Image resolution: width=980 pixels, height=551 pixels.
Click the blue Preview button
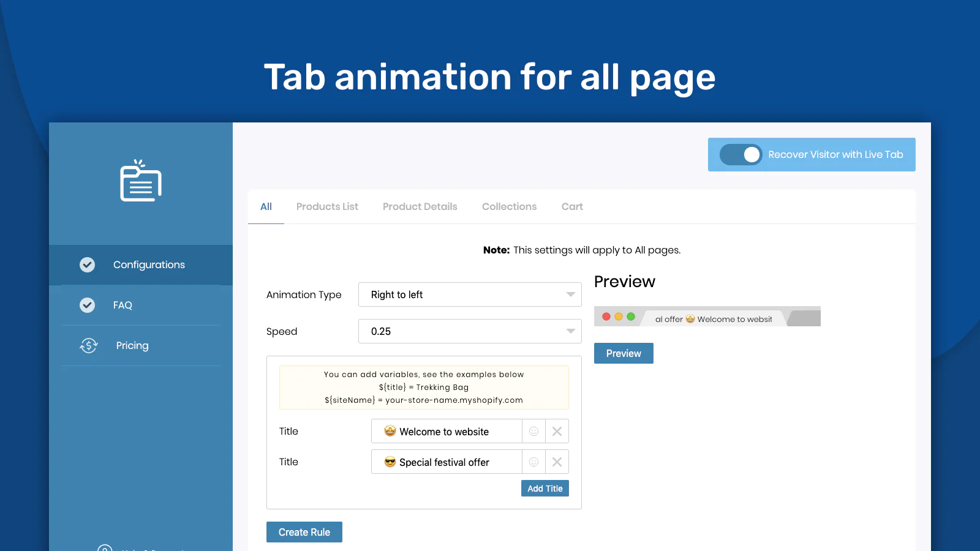click(624, 353)
